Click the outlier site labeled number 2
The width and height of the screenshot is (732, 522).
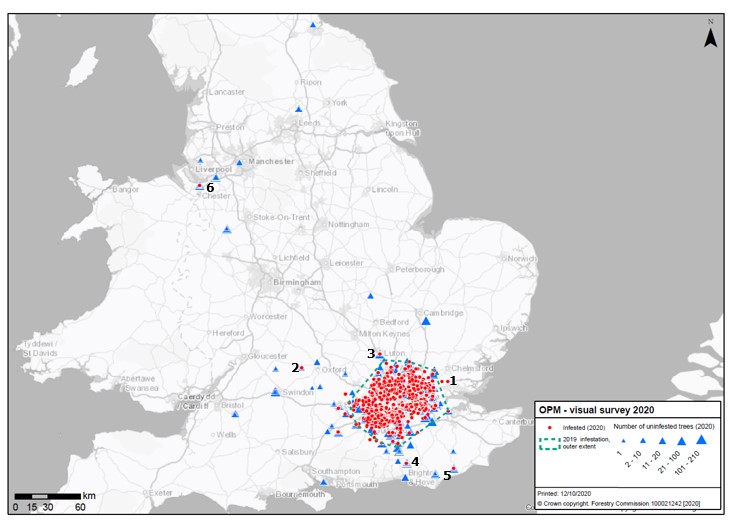[x=302, y=368]
